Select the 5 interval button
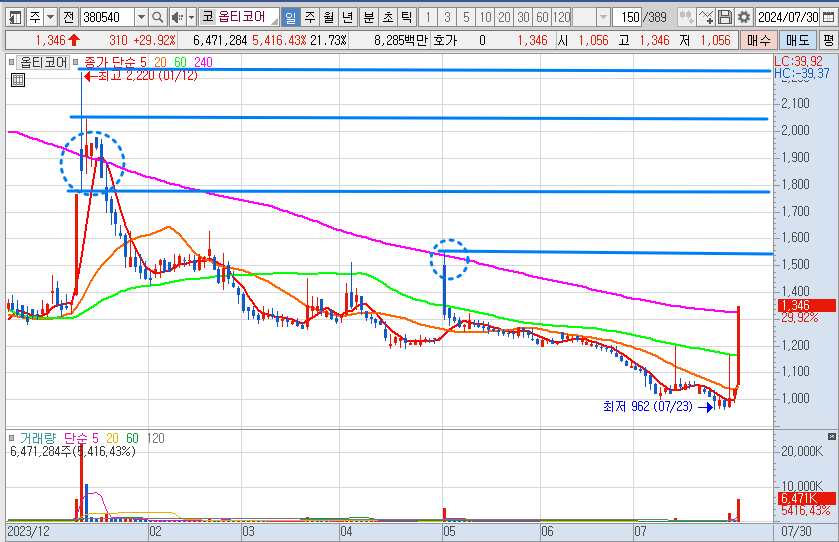Viewport: 839px width, 542px height. 467,18
